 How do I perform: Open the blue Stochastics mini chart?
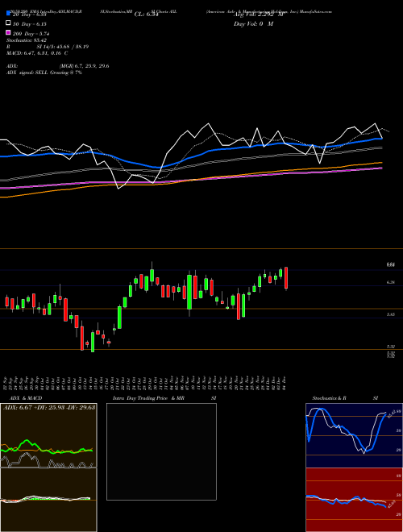coord(354,435)
